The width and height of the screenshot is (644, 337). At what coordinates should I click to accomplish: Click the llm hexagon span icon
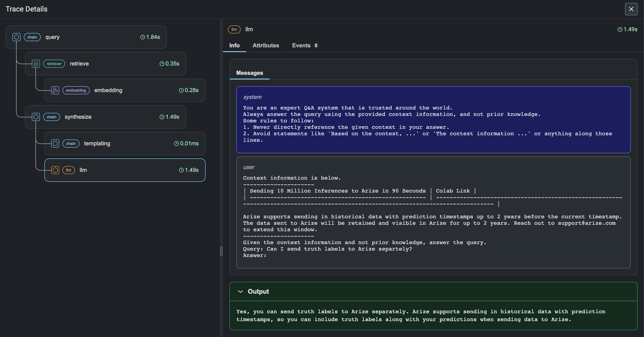coord(55,170)
